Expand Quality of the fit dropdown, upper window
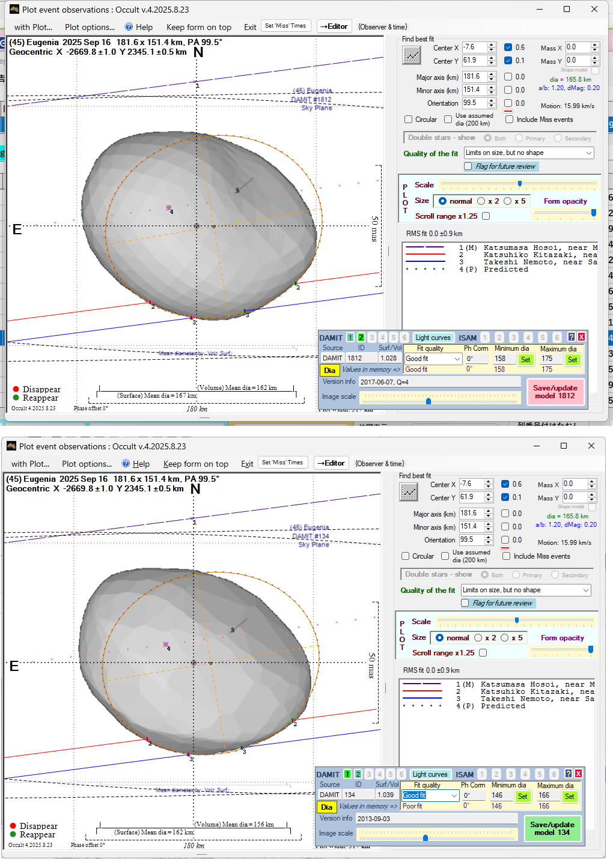 click(x=588, y=153)
